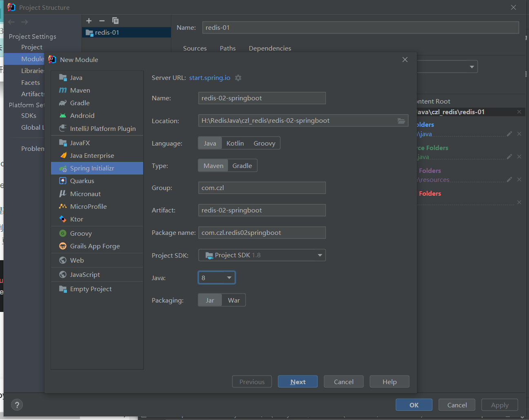Select IntelliJ Platform Plugin module type

click(97, 128)
